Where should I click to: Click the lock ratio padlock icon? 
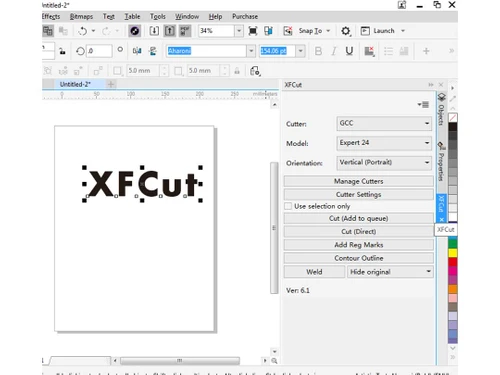coord(62,51)
